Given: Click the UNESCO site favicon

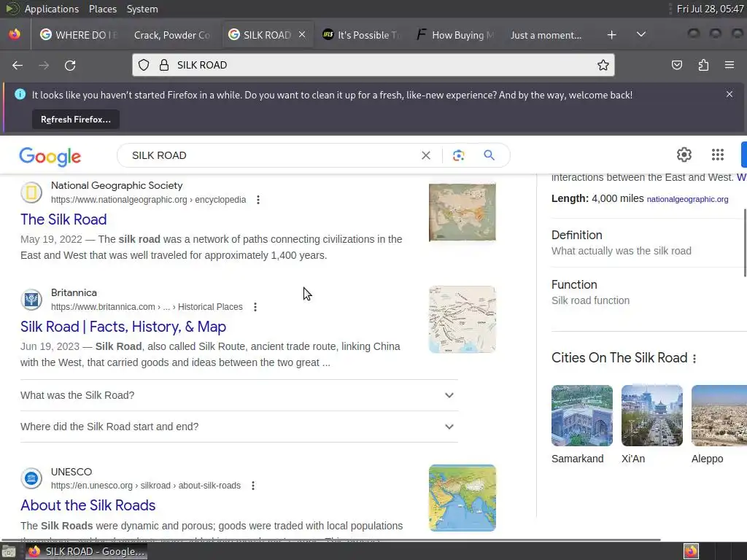Looking at the screenshot, I should [31, 478].
